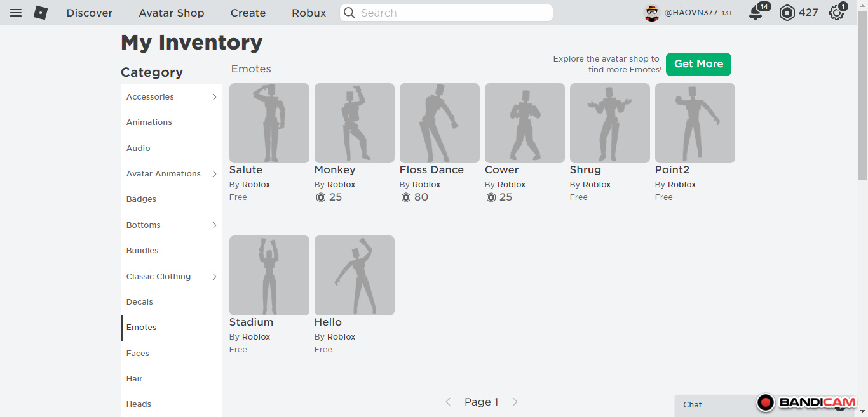Expand the Bottoms category arrow

coord(214,225)
